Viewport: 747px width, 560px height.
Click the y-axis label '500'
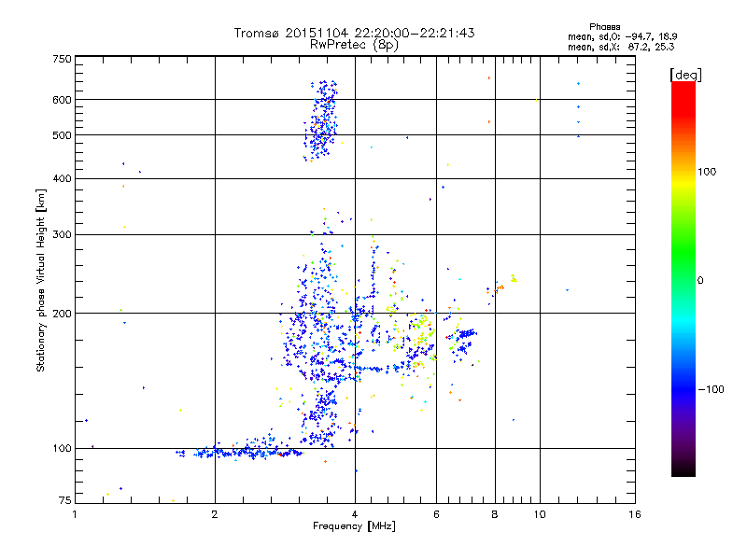[62, 135]
